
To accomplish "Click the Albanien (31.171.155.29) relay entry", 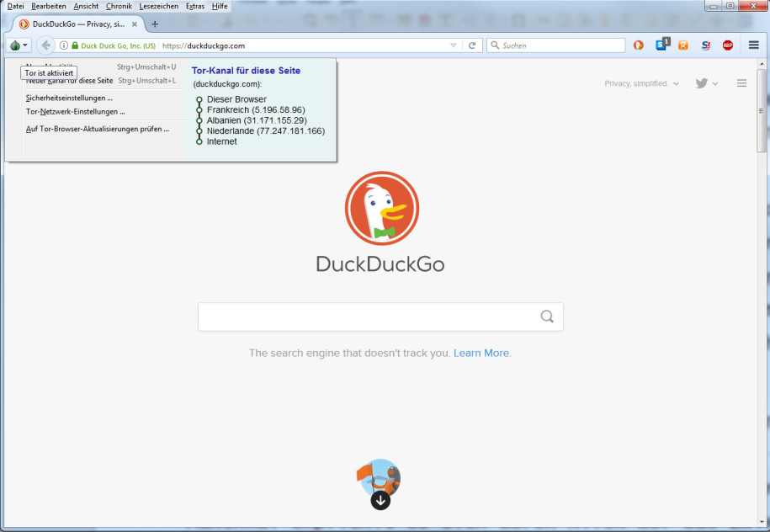I will click(257, 120).
